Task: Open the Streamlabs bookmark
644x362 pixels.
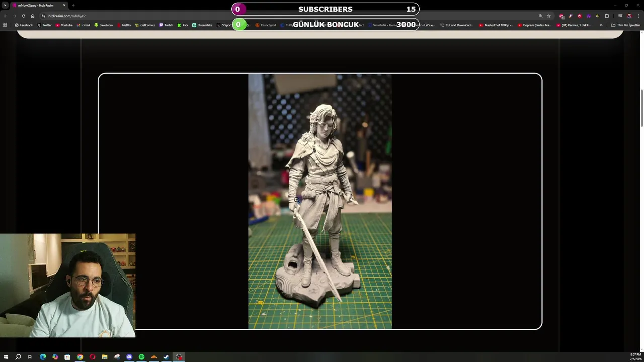Action: tap(202, 25)
